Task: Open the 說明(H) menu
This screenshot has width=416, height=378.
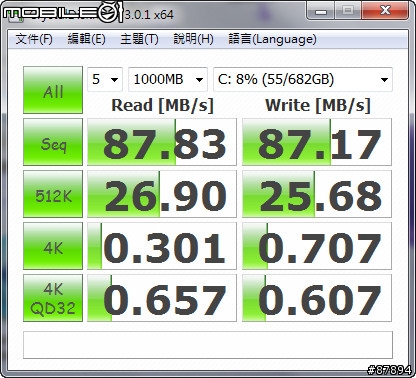Action: (193, 39)
